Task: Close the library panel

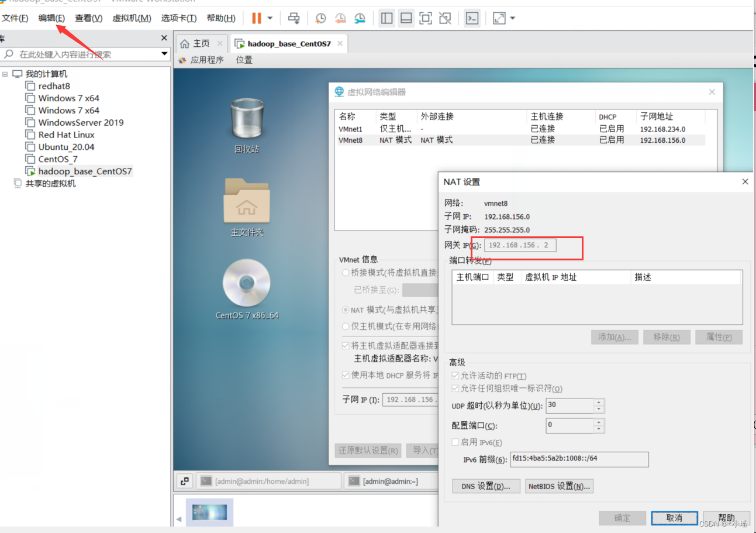Action: point(164,38)
